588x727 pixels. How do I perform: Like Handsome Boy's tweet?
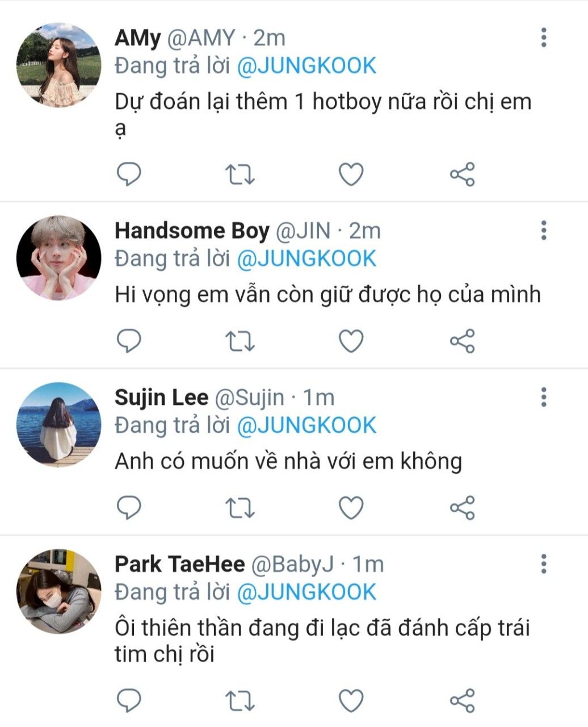point(351,341)
